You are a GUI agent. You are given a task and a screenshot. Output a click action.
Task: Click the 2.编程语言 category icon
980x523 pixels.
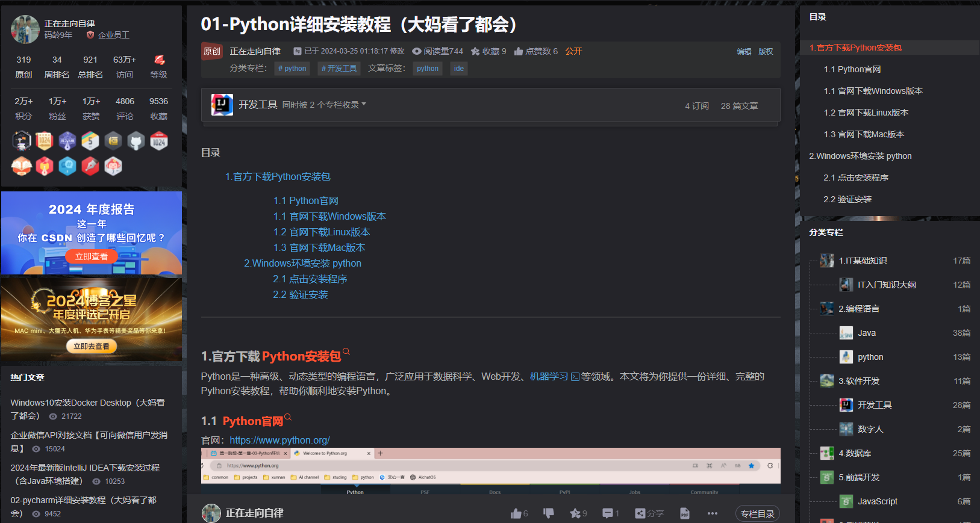click(827, 309)
